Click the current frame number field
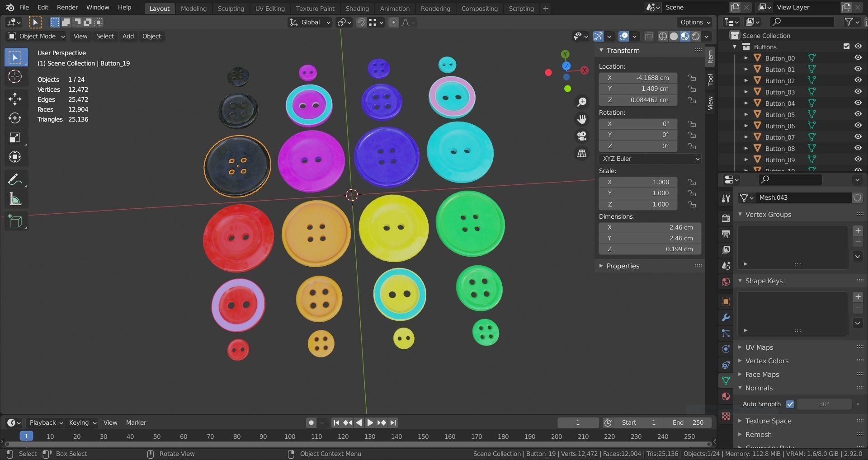The height and width of the screenshot is (460, 868). 578,422
